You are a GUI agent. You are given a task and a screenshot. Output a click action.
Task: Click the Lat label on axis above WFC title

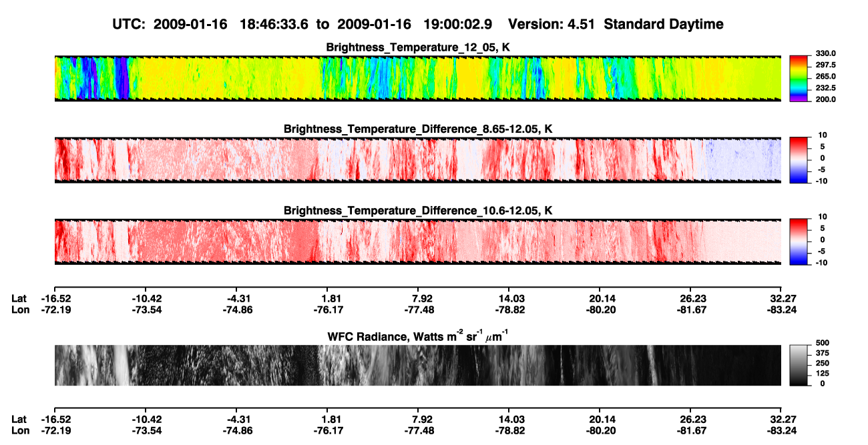point(19,298)
